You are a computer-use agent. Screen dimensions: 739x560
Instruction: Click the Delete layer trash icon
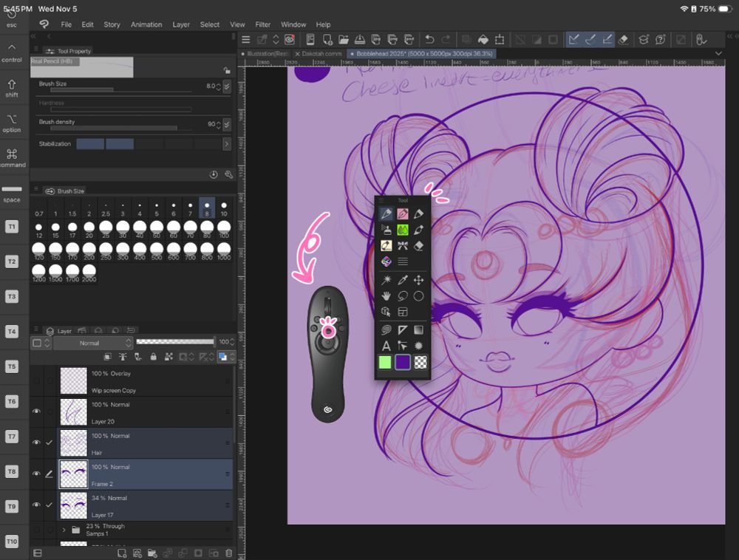(228, 553)
